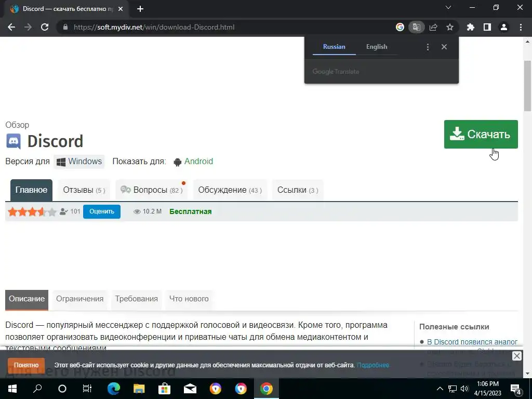The width and height of the screenshot is (532, 399).
Task: Select the Что нового tab
Action: coord(189,299)
